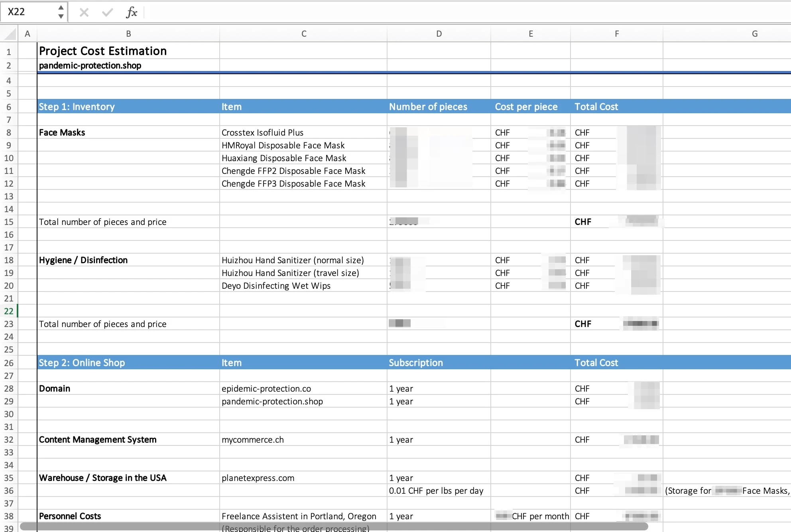
Task: Click the 'pandemic-protection.shop' cell in row 29
Action: click(304, 401)
